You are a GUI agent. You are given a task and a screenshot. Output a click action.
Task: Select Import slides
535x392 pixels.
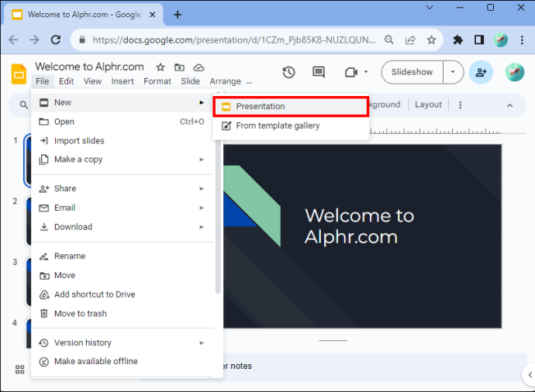point(123,141)
